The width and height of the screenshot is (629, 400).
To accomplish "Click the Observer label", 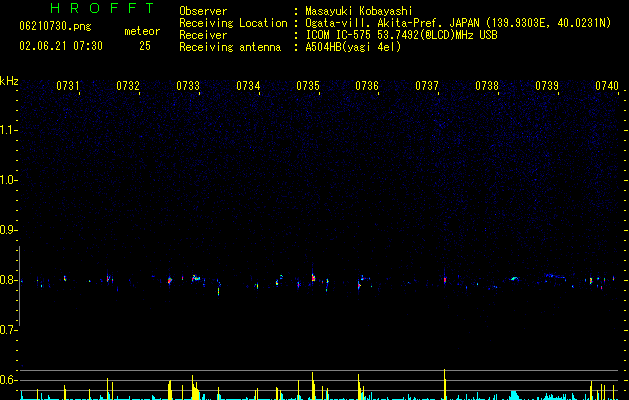I will pos(203,11).
